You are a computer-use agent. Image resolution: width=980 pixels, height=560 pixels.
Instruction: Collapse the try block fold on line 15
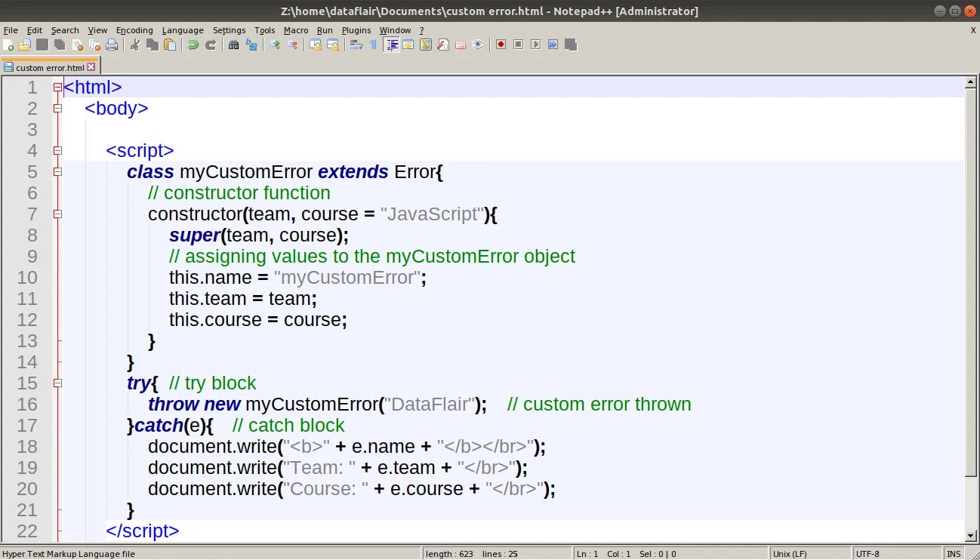(57, 383)
